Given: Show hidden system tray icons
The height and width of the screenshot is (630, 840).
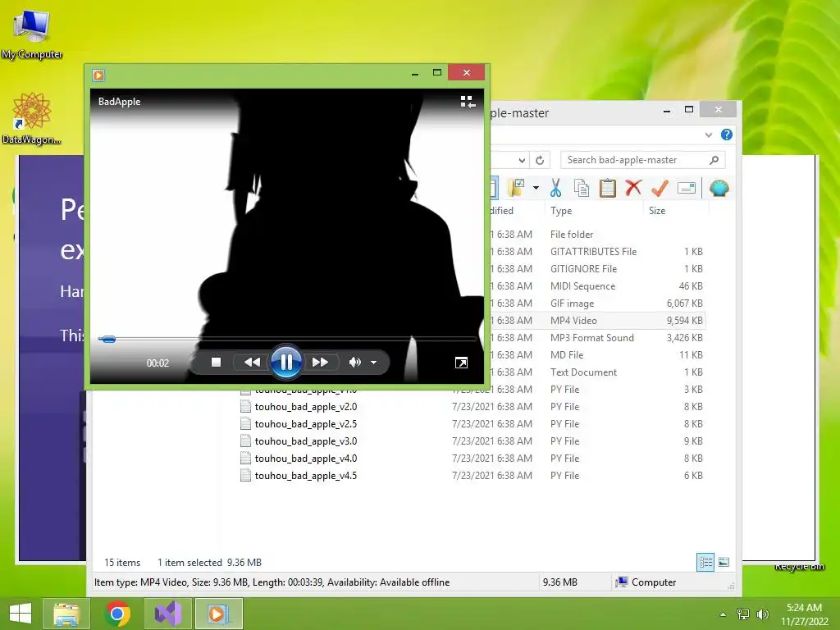Looking at the screenshot, I should [x=724, y=614].
